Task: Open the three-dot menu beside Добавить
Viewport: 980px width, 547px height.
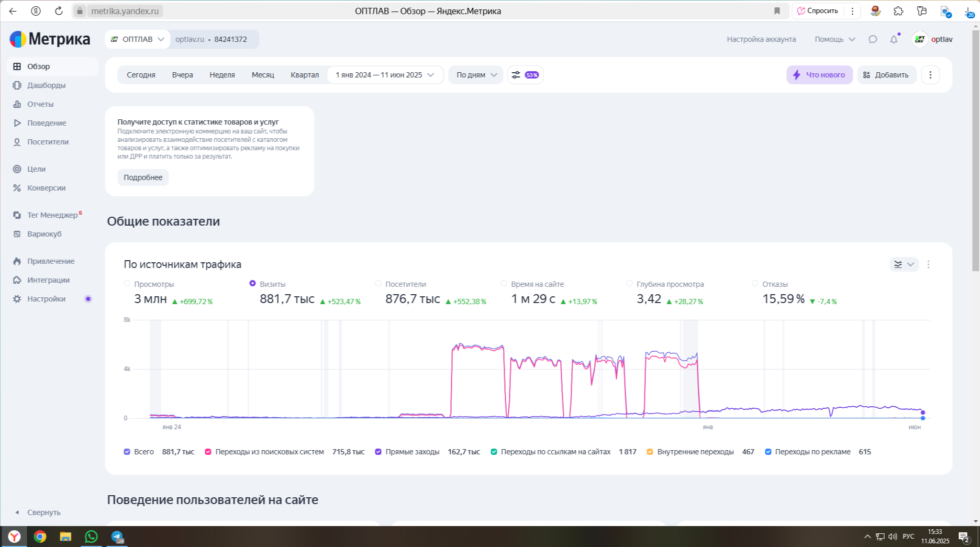Action: point(930,75)
